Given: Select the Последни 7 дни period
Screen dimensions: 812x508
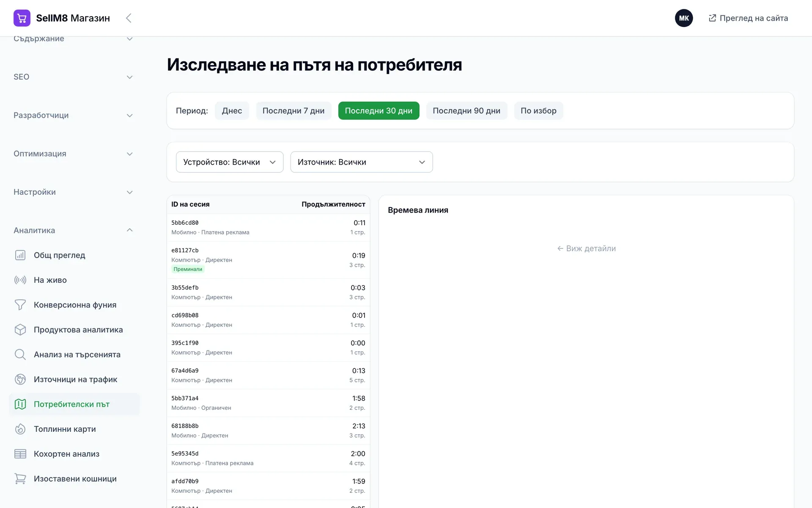Looking at the screenshot, I should tap(294, 111).
